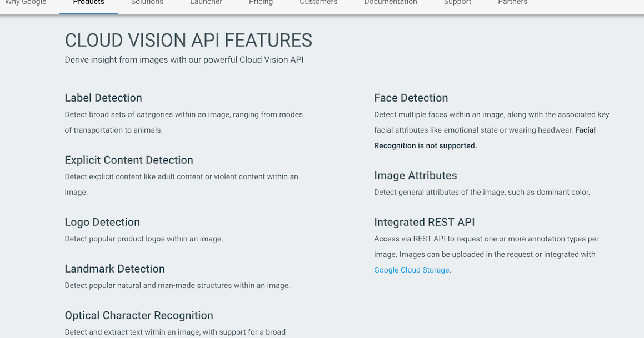Open the Solutions navigation menu
Image resolution: width=644 pixels, height=338 pixels.
tap(147, 2)
